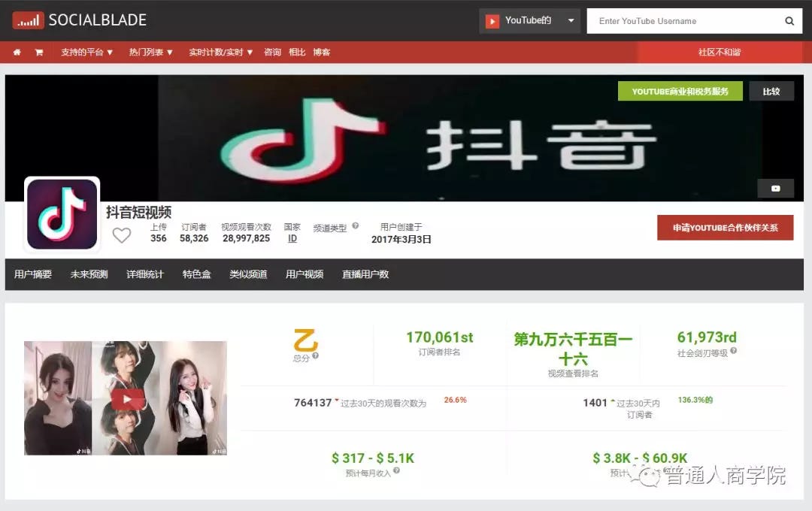
Task: Expand 实时计数/实时 menu
Action: (220, 53)
